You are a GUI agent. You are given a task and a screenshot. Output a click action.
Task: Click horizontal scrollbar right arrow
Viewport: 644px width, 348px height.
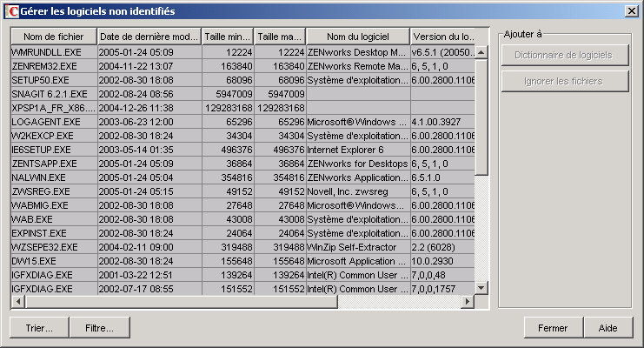point(468,302)
